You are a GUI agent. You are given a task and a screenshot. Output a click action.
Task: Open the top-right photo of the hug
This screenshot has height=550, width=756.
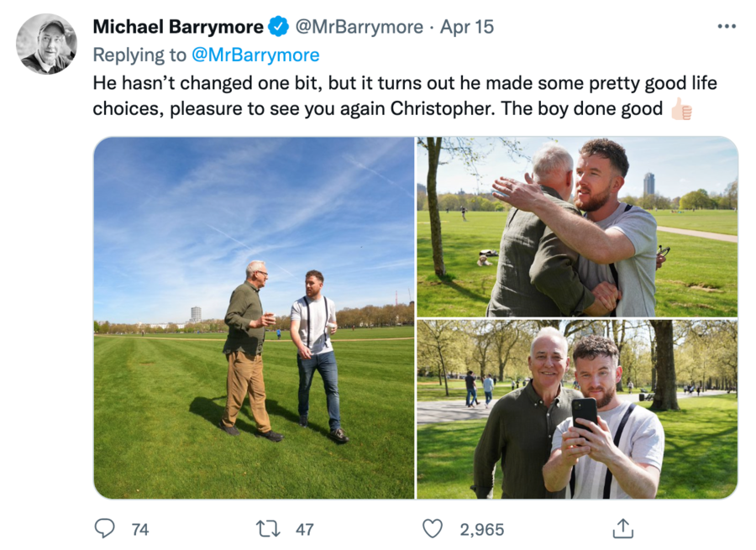[x=577, y=227]
